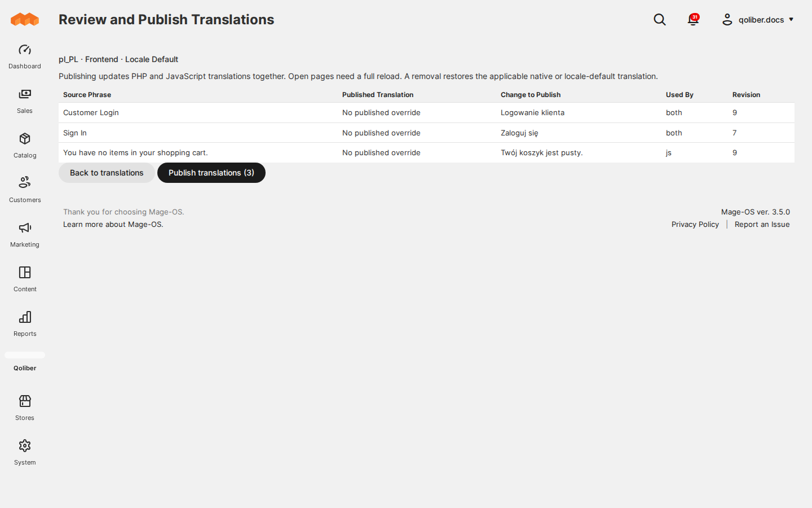Open the Marketing megaphone icon

click(25, 228)
